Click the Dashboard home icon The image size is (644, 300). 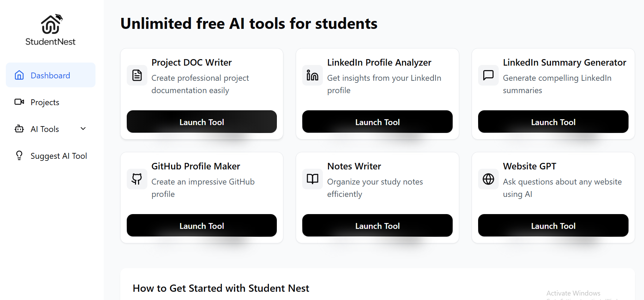(19, 75)
